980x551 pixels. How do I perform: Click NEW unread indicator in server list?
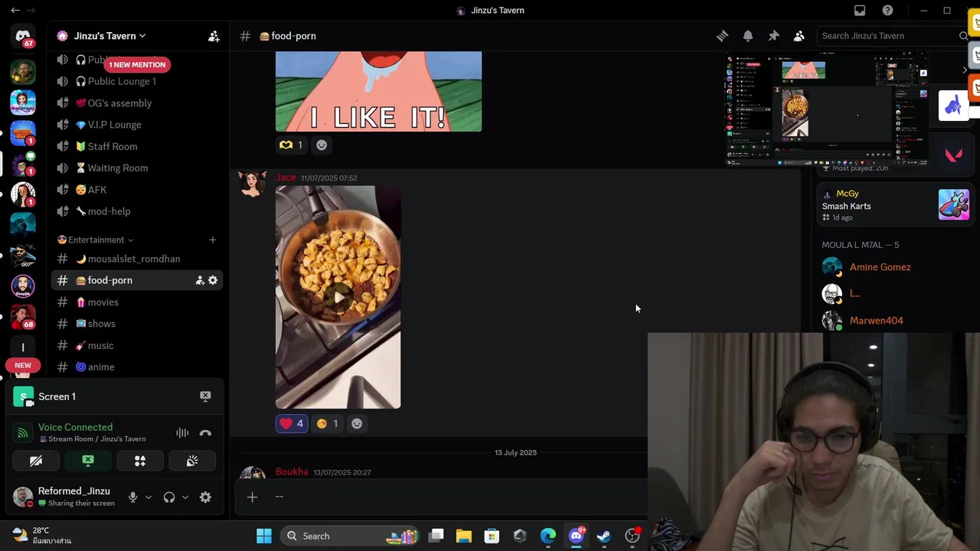[x=23, y=365]
